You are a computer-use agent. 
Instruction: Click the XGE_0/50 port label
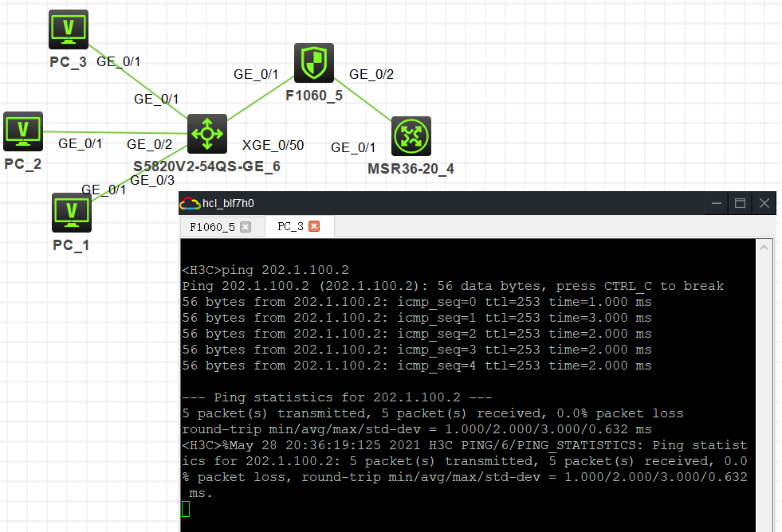click(273, 145)
